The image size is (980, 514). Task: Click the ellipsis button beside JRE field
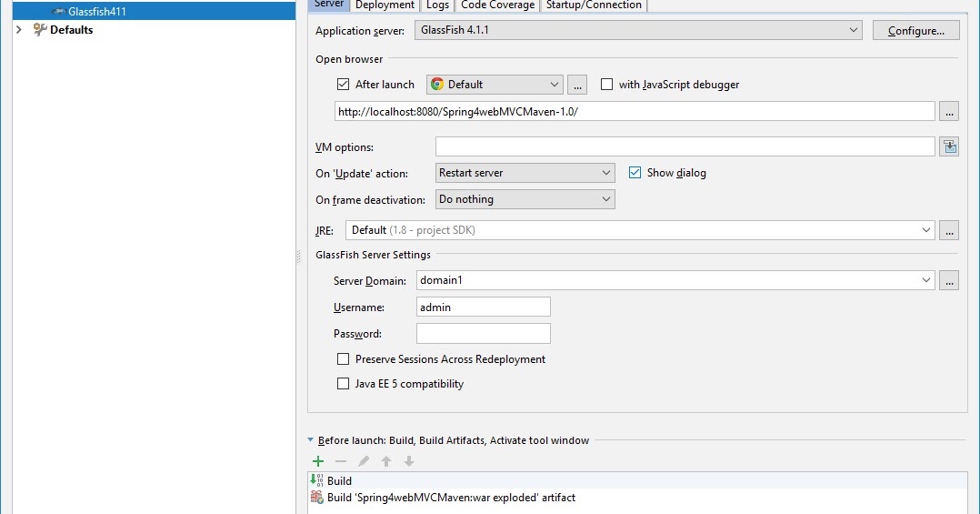point(949,230)
